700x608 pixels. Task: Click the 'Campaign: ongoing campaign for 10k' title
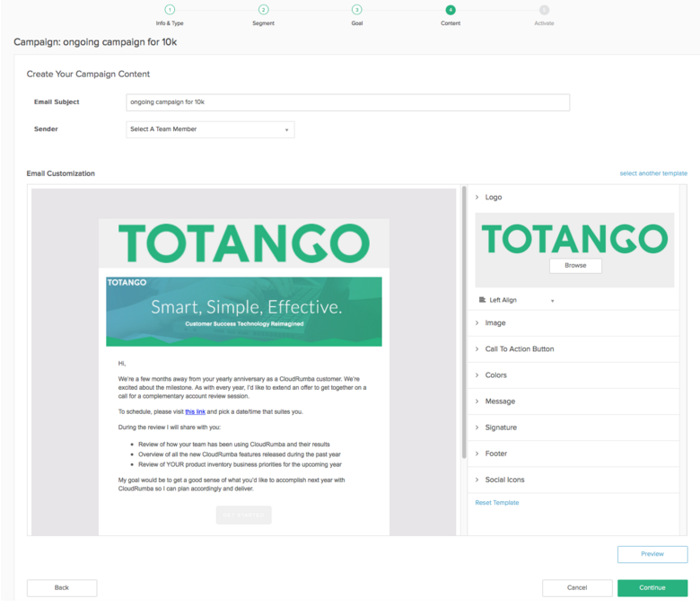click(x=95, y=42)
